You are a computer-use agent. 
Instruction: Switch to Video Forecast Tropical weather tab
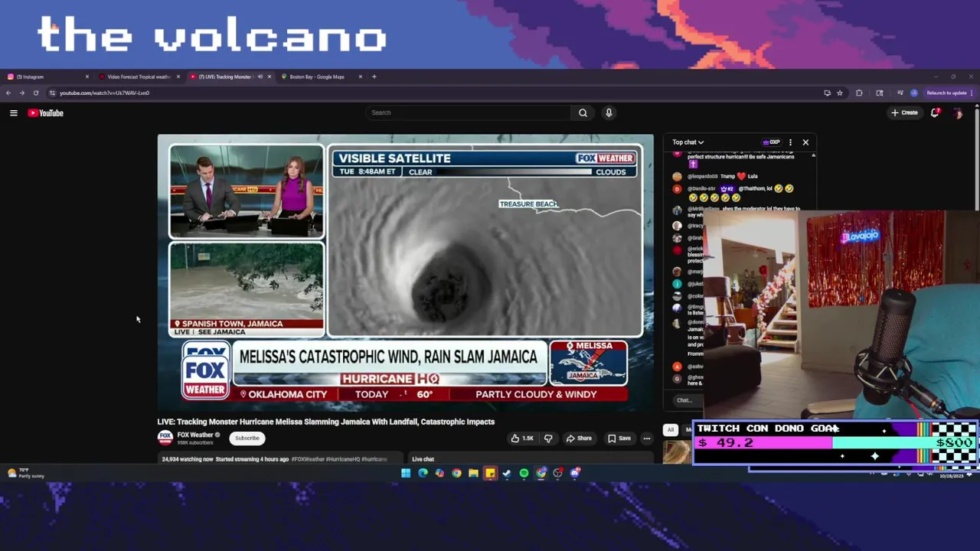pos(138,77)
